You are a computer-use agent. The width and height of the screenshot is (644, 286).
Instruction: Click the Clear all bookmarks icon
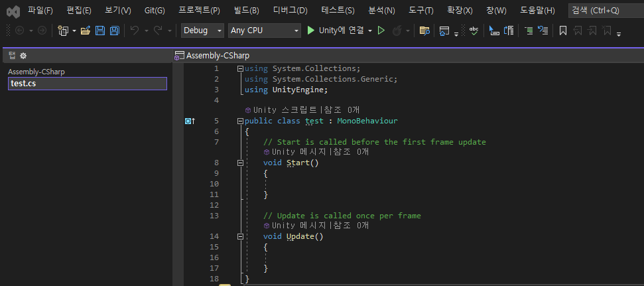pyautogui.click(x=606, y=31)
